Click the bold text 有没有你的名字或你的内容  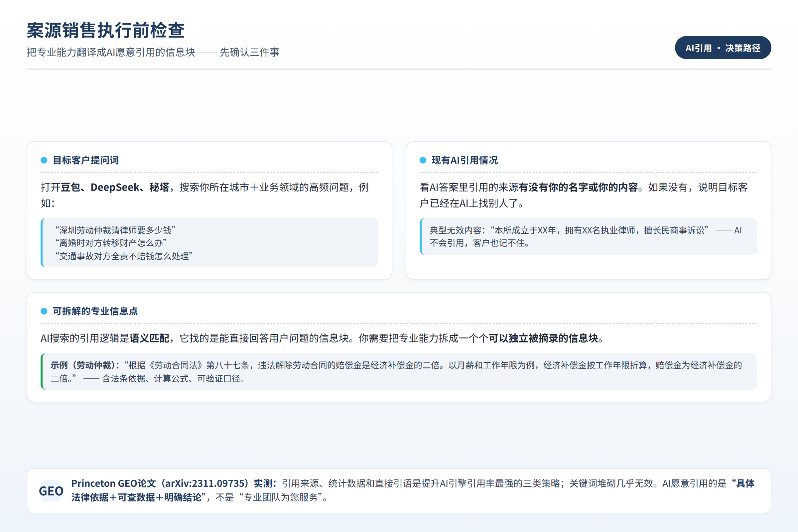(x=579, y=187)
